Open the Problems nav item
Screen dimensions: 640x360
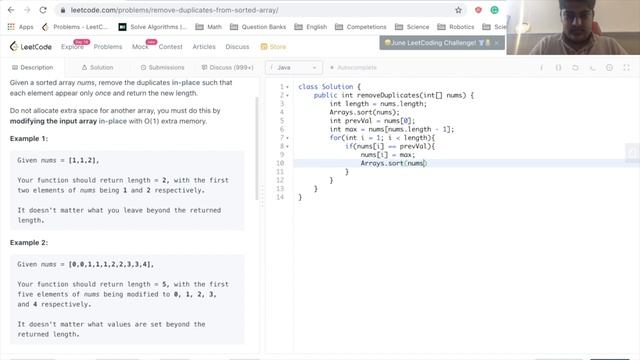pyautogui.click(x=108, y=47)
